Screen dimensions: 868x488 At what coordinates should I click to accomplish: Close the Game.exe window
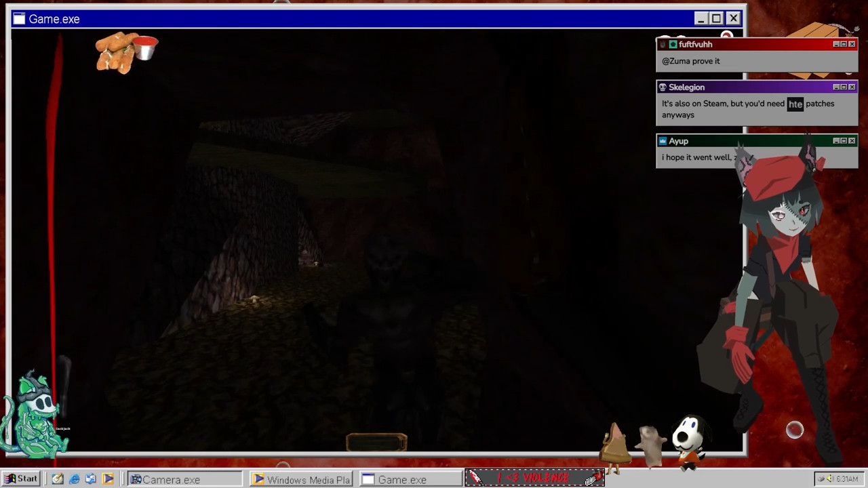click(x=733, y=19)
